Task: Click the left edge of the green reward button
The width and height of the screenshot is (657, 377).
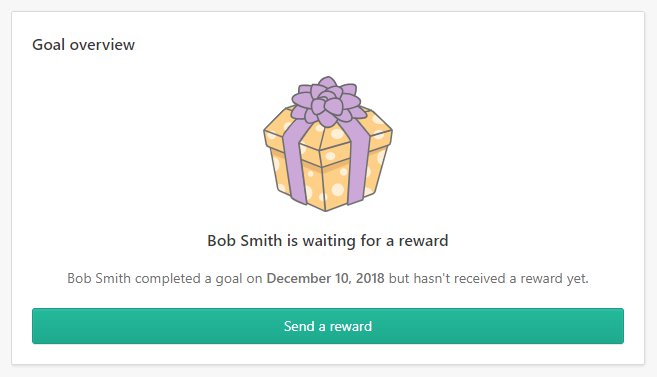Action: [36, 326]
